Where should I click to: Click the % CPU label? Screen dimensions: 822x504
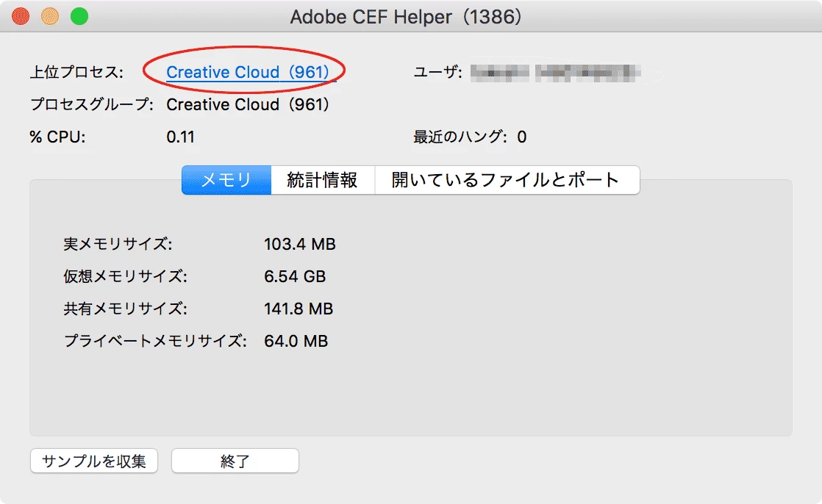tap(57, 137)
